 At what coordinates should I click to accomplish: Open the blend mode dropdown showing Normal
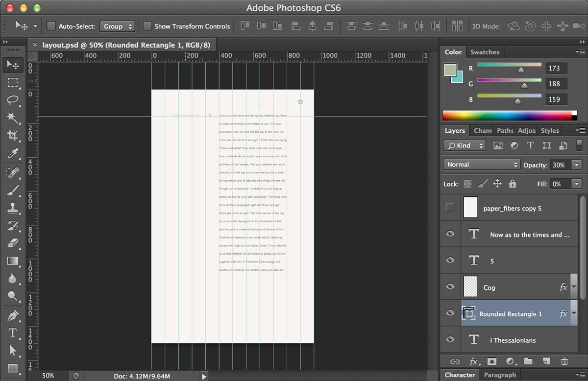481,164
